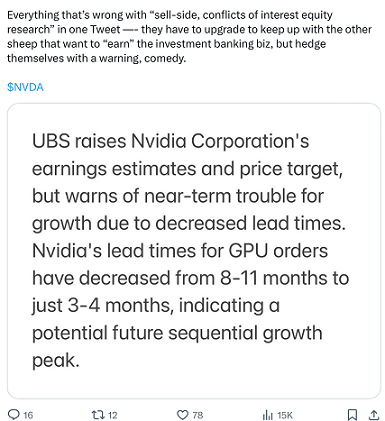Viewport: 385px width, 421px height.
Task: Click the reply speech bubble icon
Action: [14, 415]
